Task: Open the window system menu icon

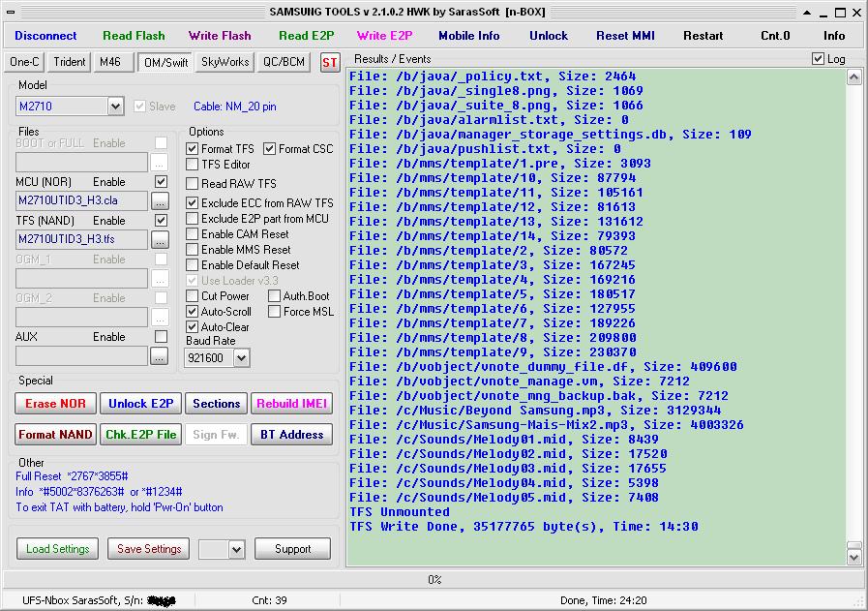Action: click(11, 12)
